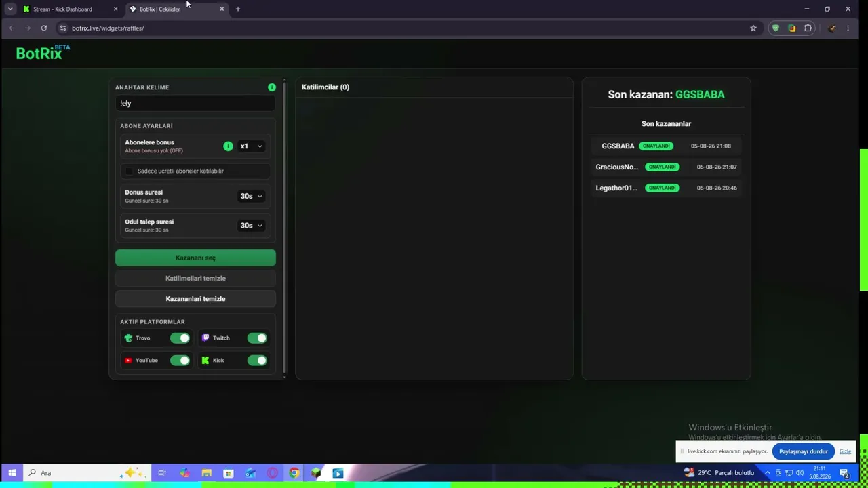Click the Twitch platform icon
Screen dimensions: 868x488
205,338
